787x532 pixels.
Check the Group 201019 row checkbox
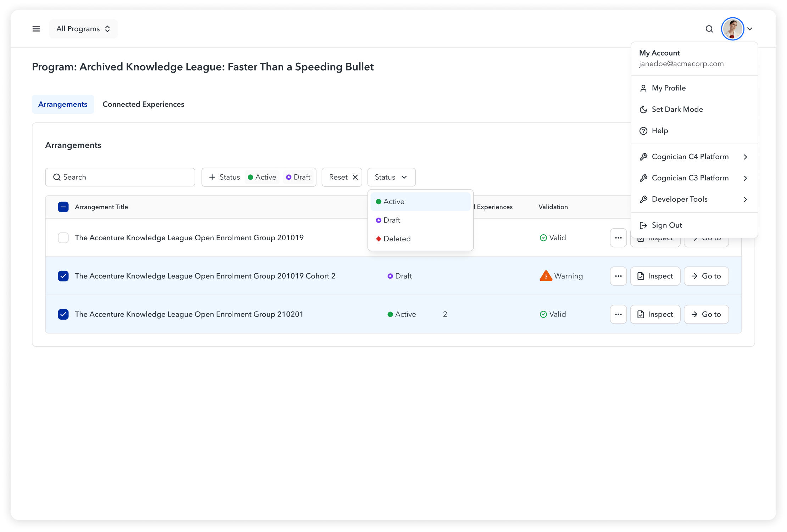click(x=63, y=238)
